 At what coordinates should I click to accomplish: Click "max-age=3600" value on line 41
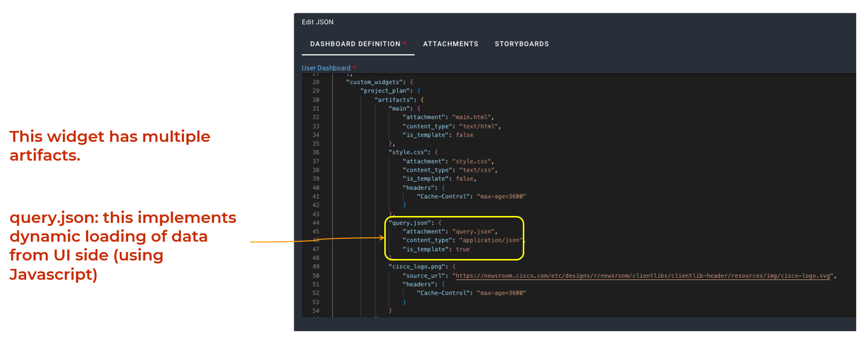(x=501, y=197)
